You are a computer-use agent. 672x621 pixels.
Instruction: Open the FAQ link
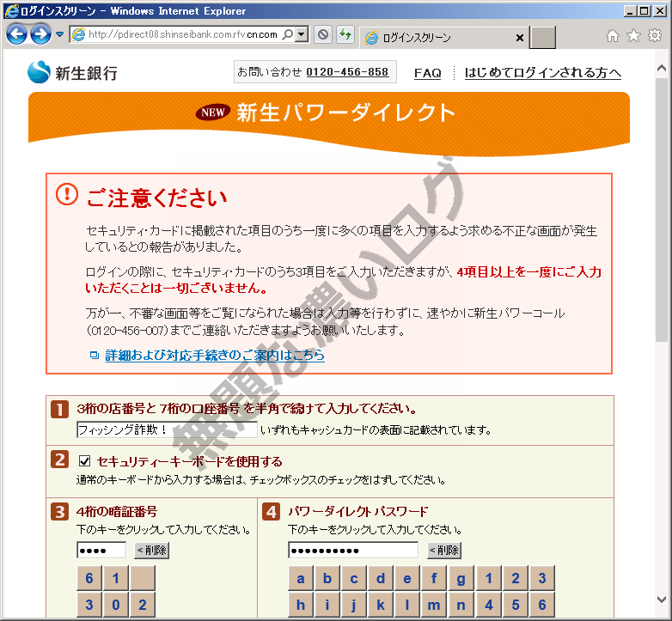click(427, 73)
